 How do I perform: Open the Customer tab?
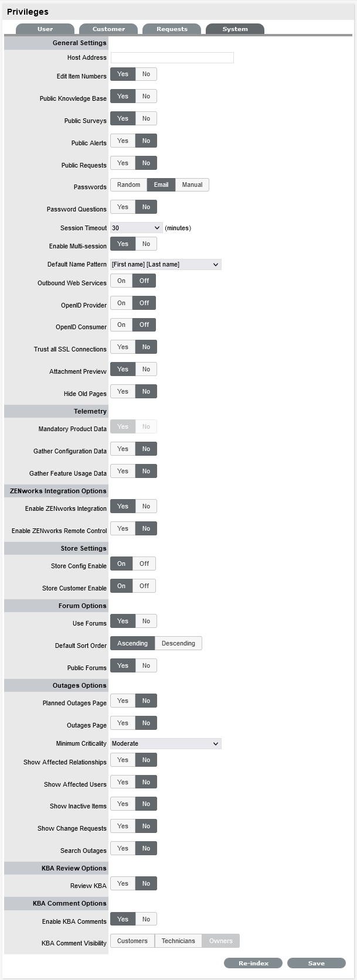coord(108,29)
